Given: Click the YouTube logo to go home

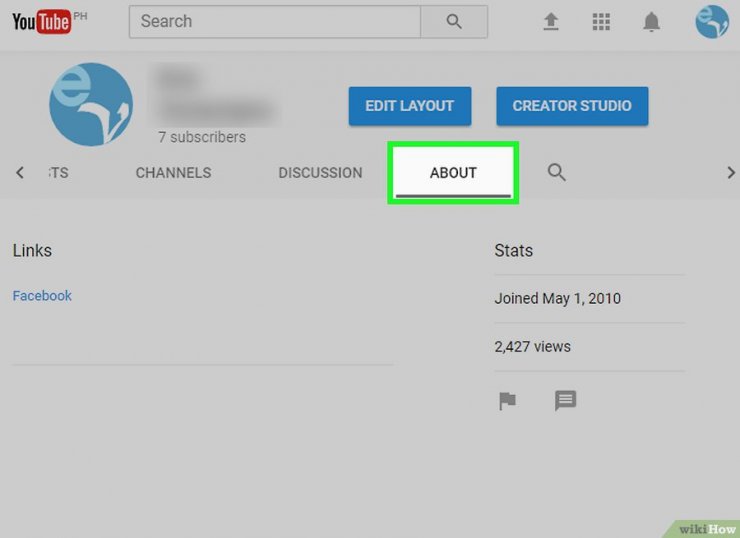Looking at the screenshot, I should pyautogui.click(x=41, y=22).
